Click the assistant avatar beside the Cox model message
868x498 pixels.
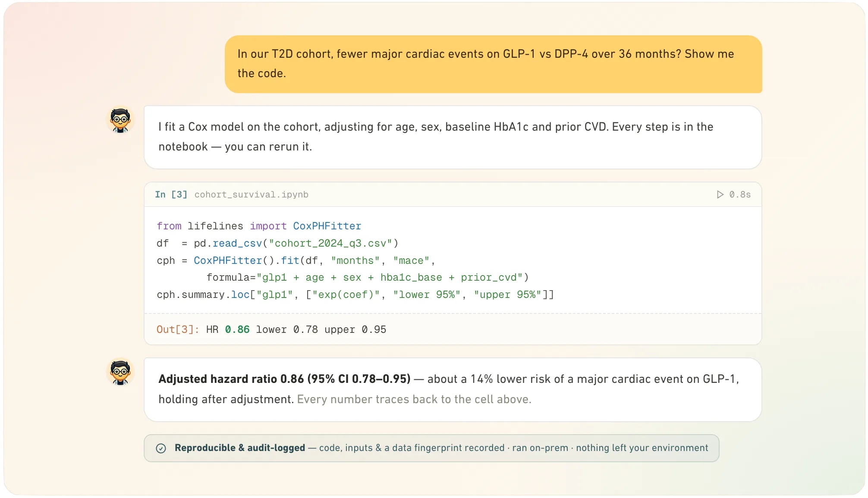point(120,120)
